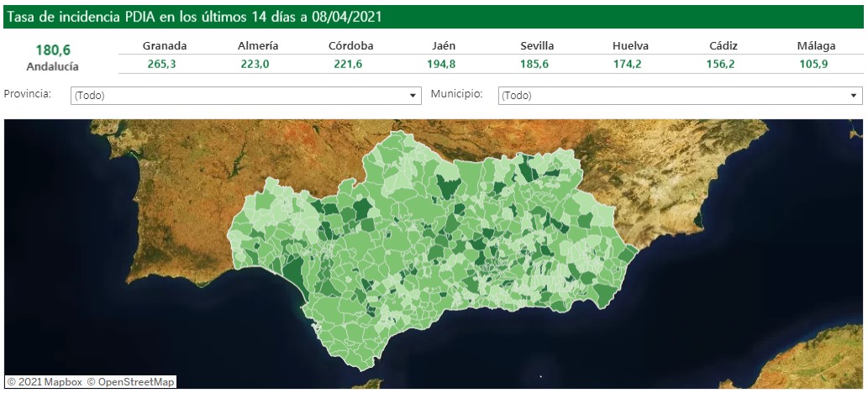868x393 pixels.
Task: Open the Municipio dropdown
Action: (x=680, y=96)
